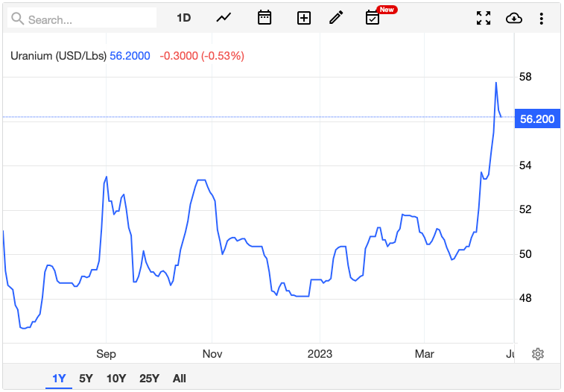The image size is (564, 392).
Task: Click the chart's peak near 58
Action: coord(496,83)
